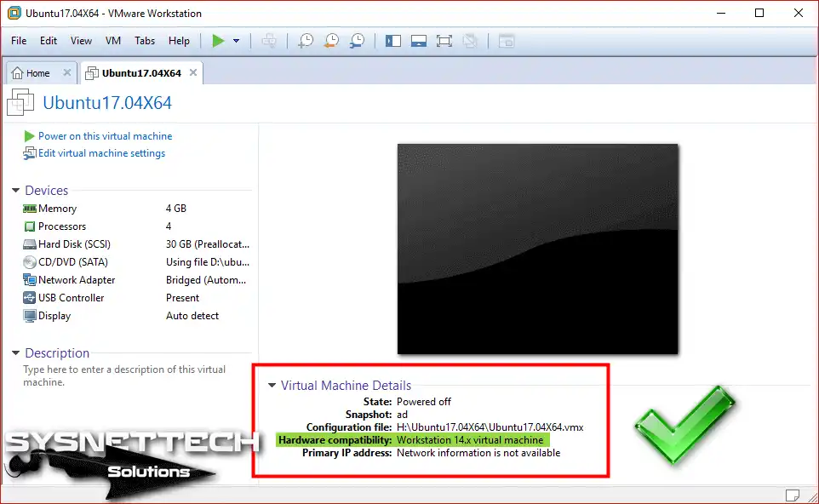This screenshot has width=819, height=504.
Task: Select the Display device row
Action: (137, 316)
